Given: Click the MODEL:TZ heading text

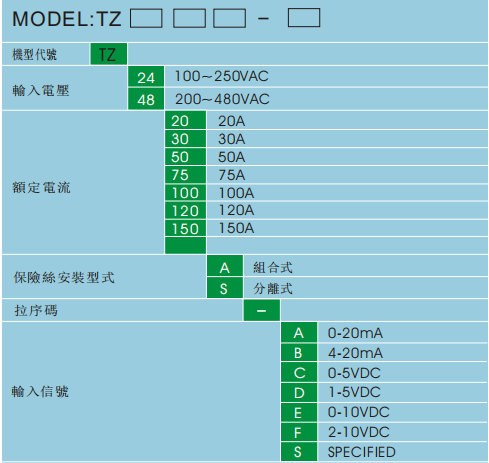Looking at the screenshot, I should point(67,19).
